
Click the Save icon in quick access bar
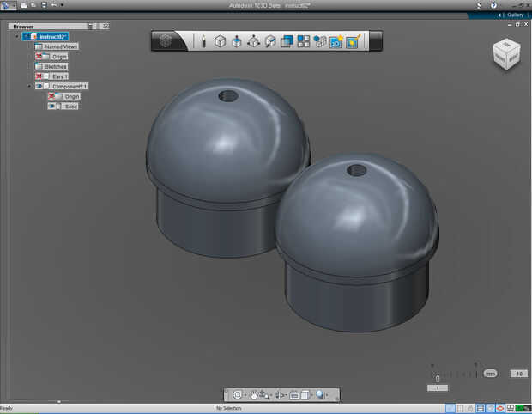tap(44, 5)
